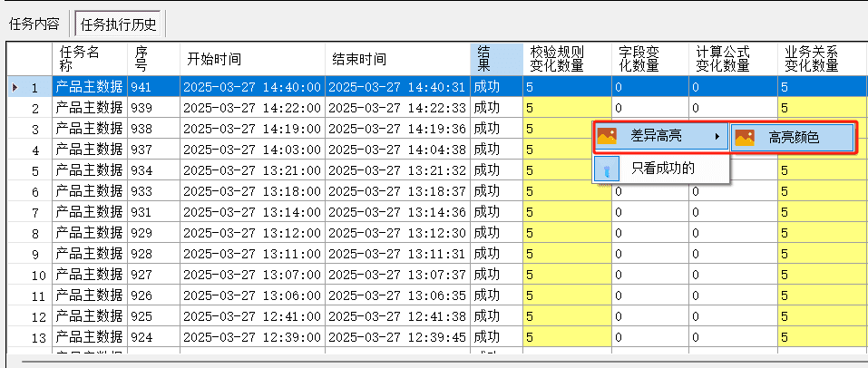Switch to the 任务内容 tab

[34, 24]
